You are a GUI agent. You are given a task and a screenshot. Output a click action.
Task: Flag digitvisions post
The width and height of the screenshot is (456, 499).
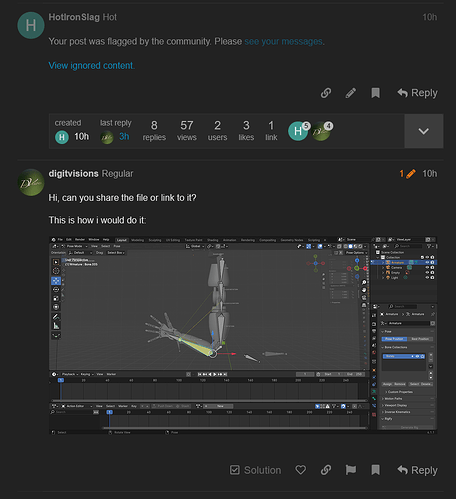click(x=351, y=470)
